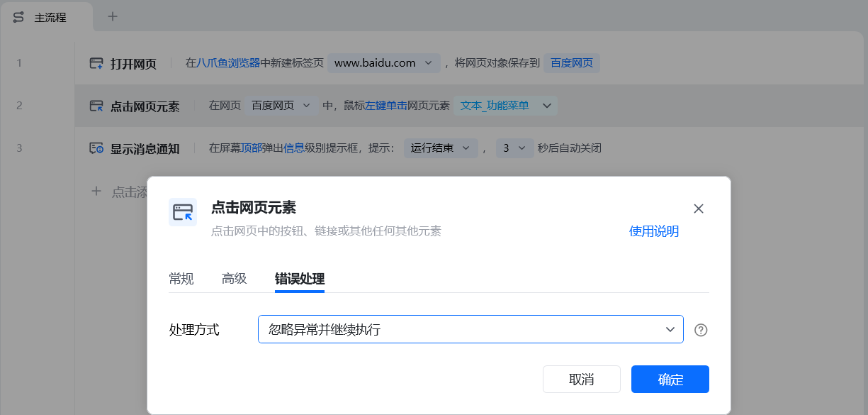Click the 取消 button
This screenshot has height=415, width=868.
pos(582,380)
